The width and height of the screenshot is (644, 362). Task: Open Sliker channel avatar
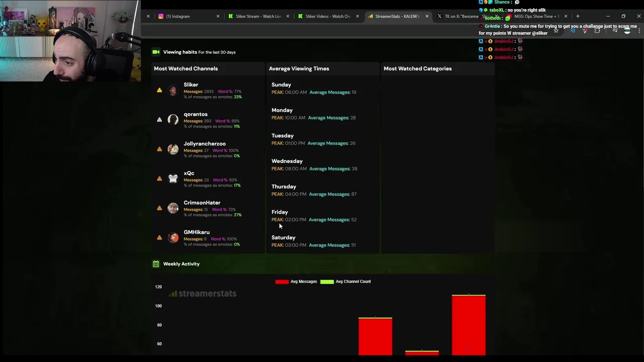[173, 90]
